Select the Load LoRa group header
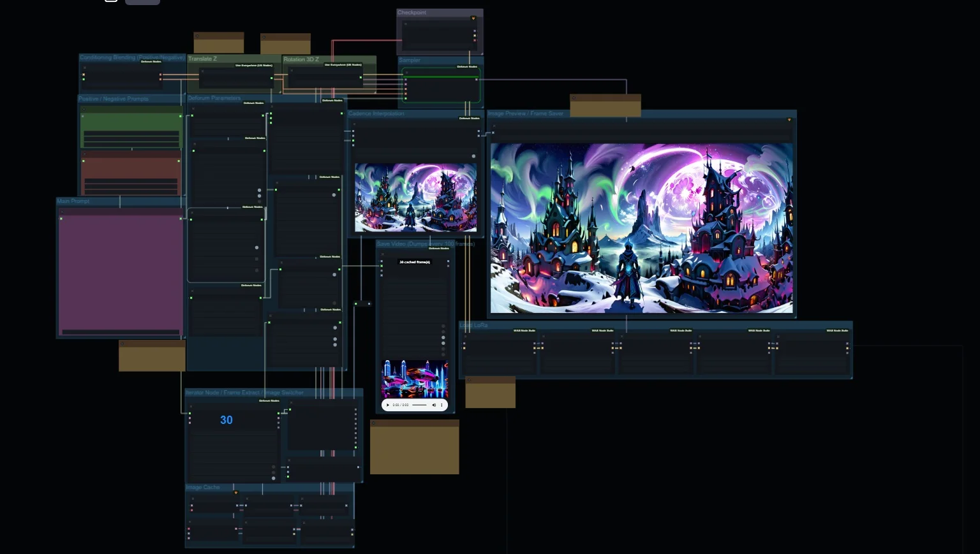Screen dimensions: 980x554 [x=473, y=325]
